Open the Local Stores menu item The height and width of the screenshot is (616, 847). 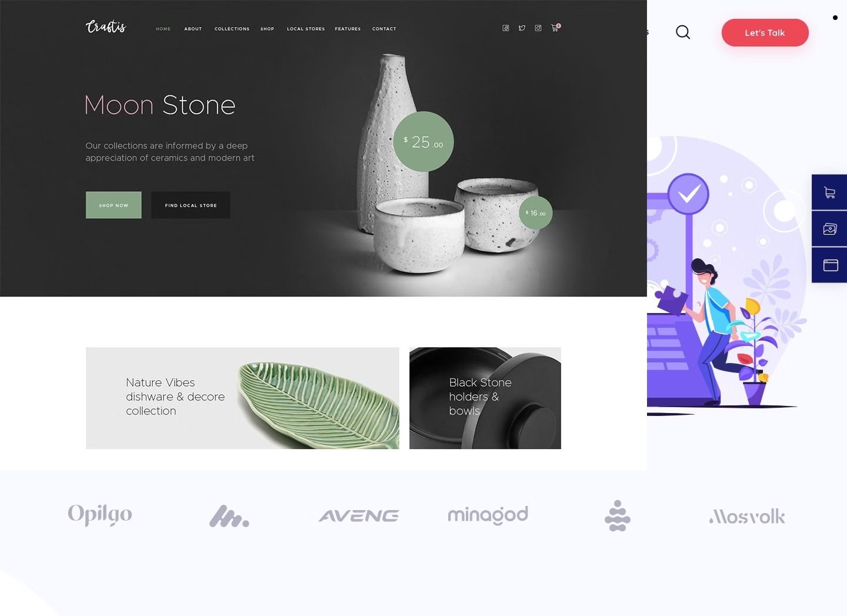305,29
